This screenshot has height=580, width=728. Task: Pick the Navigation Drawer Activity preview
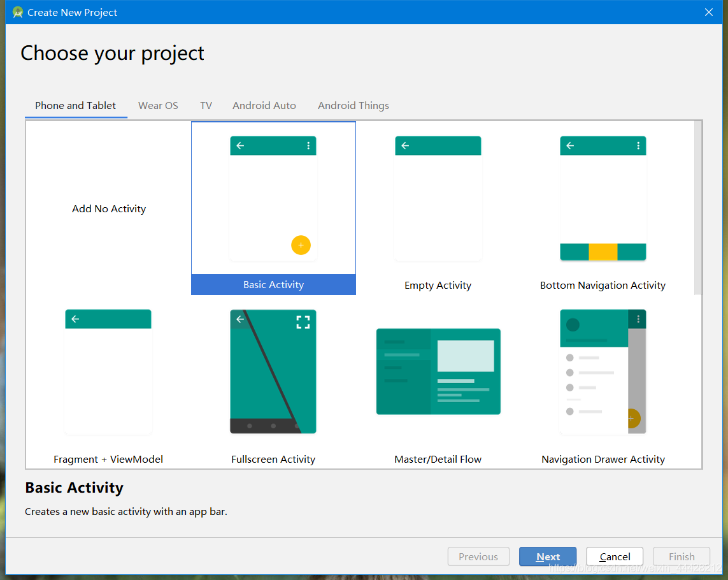(603, 372)
